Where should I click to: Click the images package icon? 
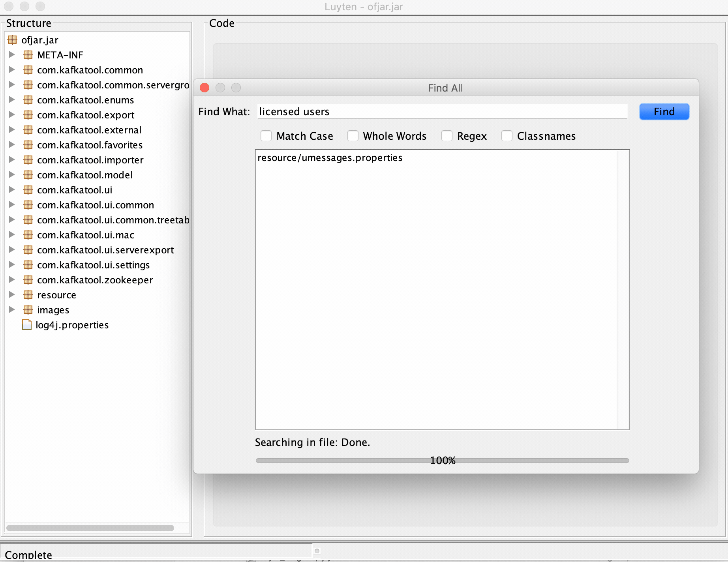coord(28,310)
